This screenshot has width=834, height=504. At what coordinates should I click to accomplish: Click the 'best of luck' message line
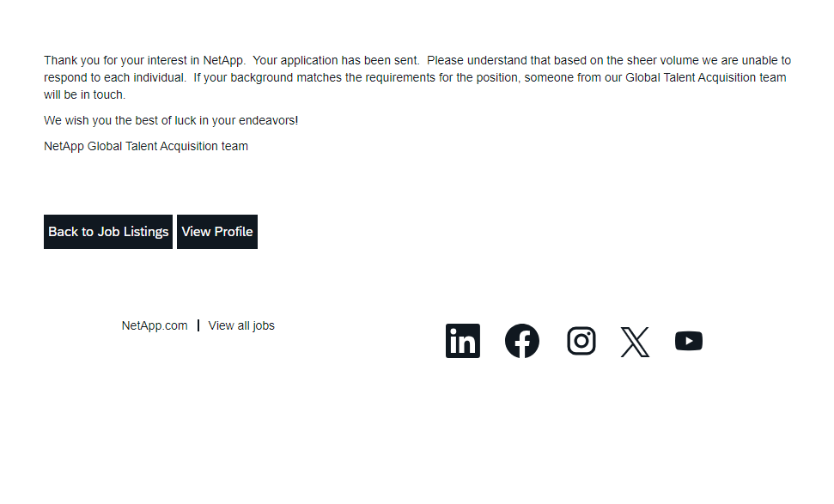[171, 121]
